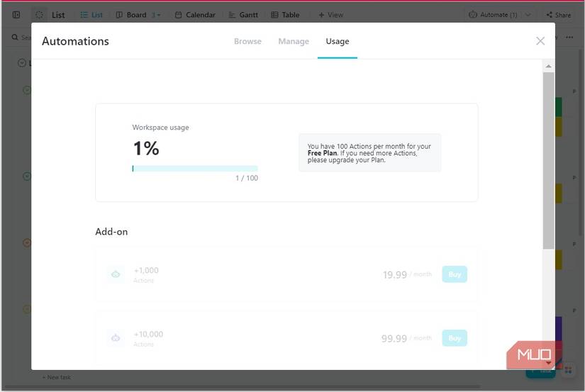
Task: Open the Calendar view
Action: pos(195,15)
